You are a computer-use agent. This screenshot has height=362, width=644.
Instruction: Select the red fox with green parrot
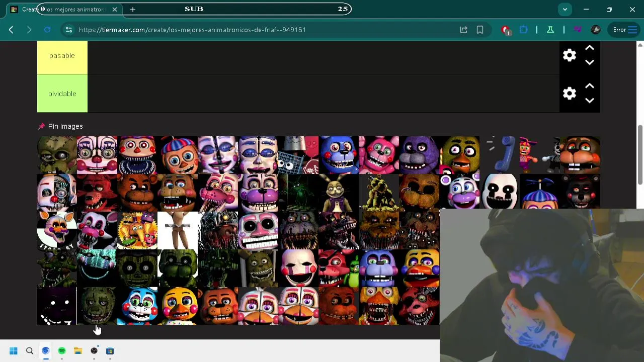(x=339, y=268)
